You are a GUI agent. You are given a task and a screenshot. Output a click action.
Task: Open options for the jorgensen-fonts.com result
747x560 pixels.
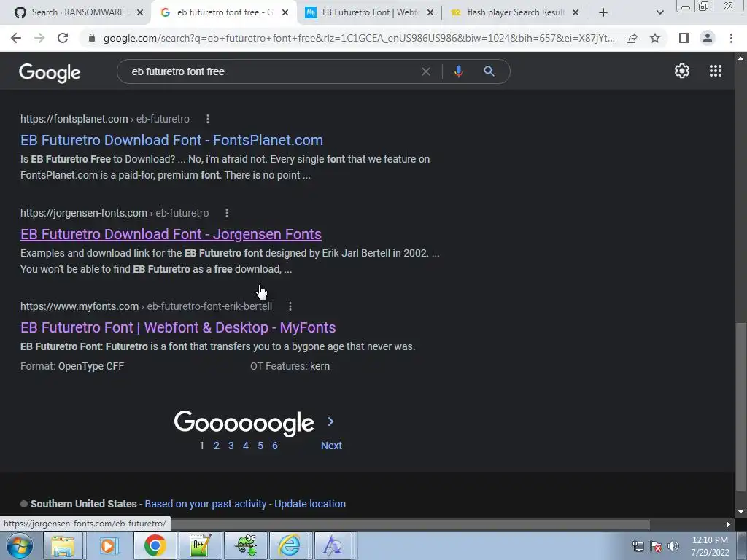pos(227,213)
